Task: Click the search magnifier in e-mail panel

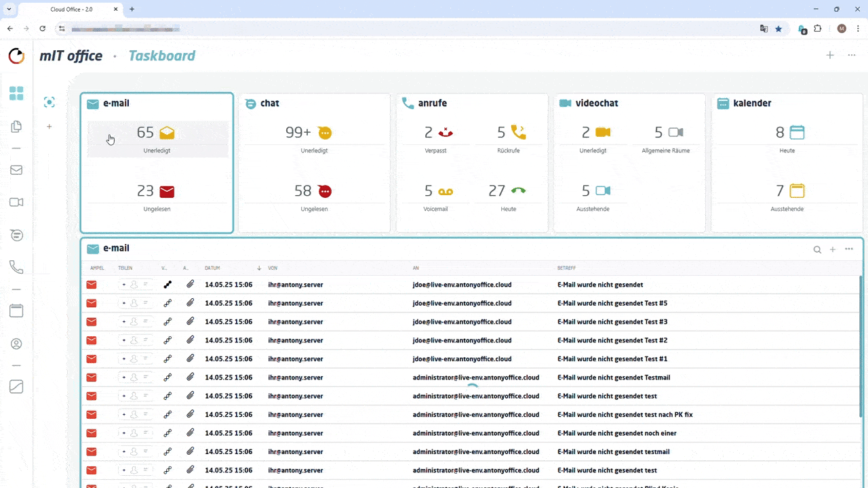Action: [817, 249]
